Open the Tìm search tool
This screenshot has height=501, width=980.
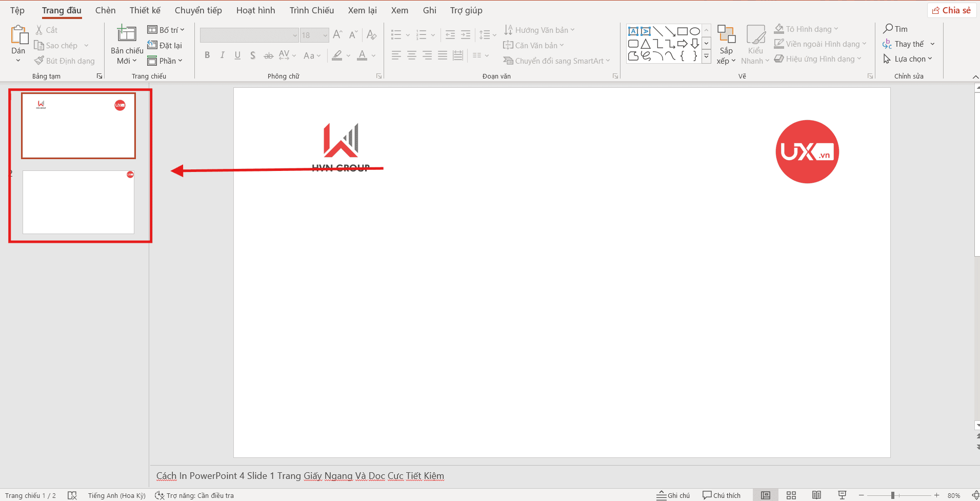895,29
